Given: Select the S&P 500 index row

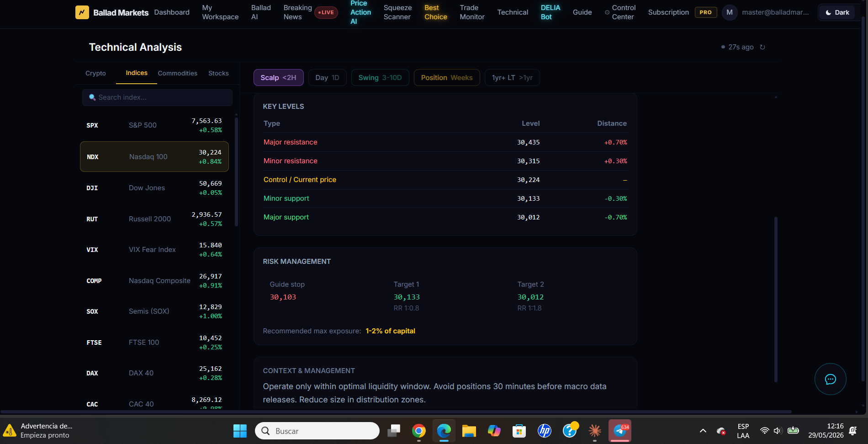Looking at the screenshot, I should [x=154, y=125].
